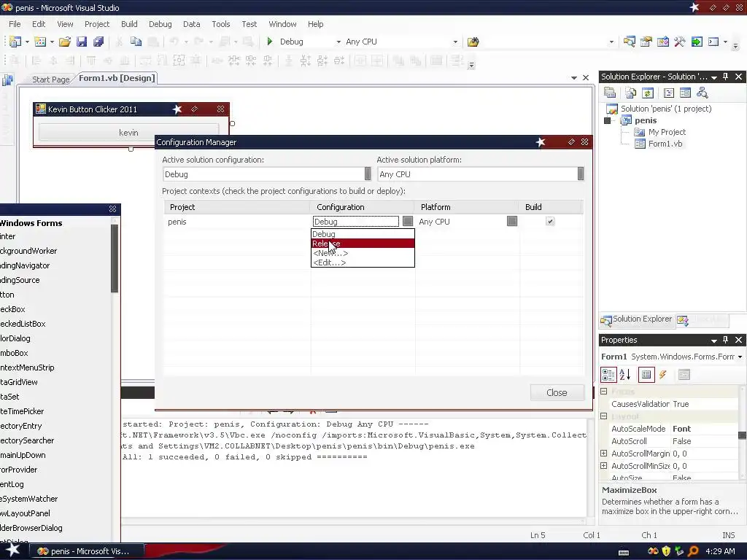Open File using the folder toolbar icon

[x=65, y=42]
